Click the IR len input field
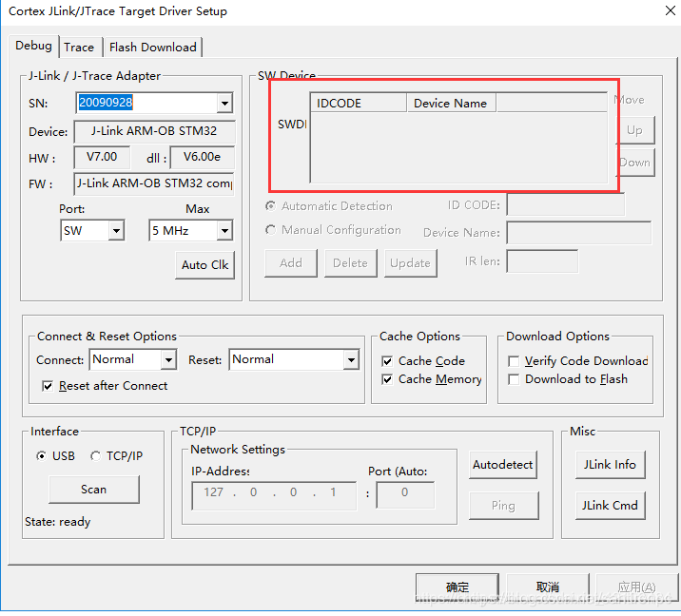The image size is (681, 616). (542, 261)
